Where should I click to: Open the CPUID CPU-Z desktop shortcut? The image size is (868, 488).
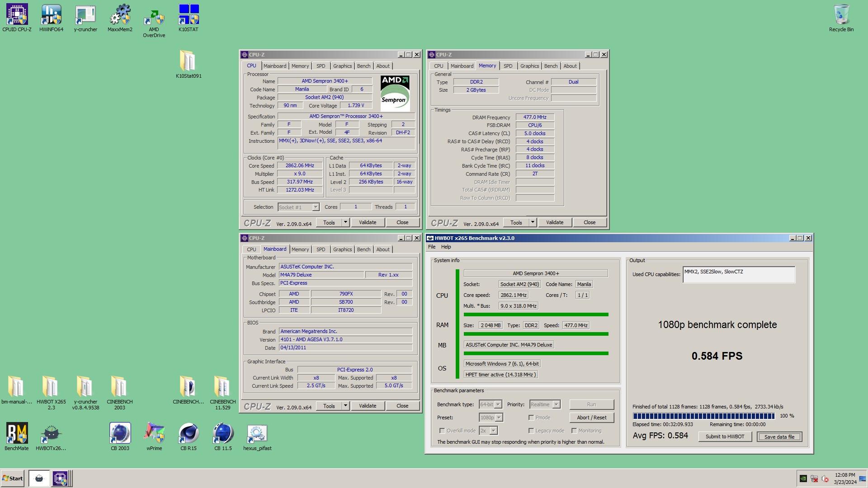[x=17, y=18]
